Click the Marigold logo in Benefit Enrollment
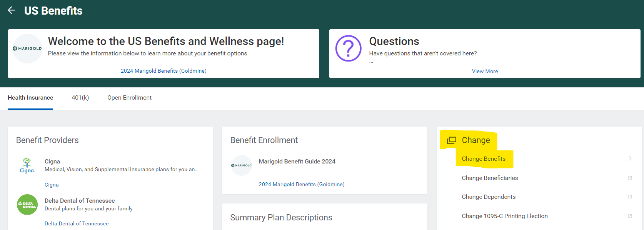644x230 pixels. tap(241, 165)
